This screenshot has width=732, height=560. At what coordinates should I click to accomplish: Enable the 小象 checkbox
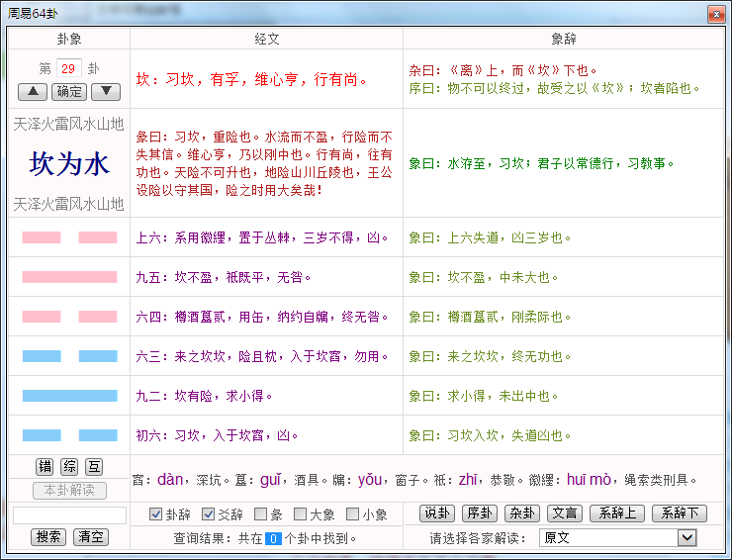click(x=353, y=514)
